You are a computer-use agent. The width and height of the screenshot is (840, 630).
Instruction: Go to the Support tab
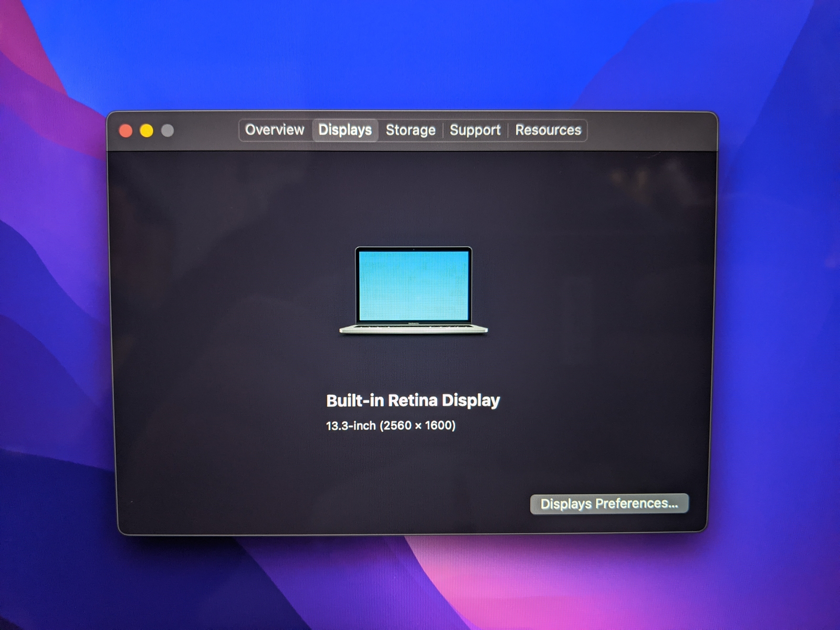(475, 130)
